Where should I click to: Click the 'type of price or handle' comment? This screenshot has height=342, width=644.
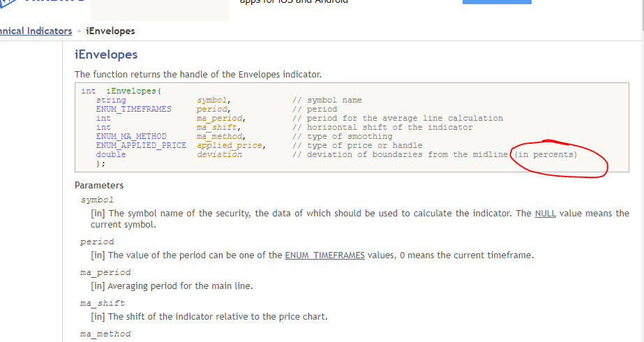click(364, 145)
